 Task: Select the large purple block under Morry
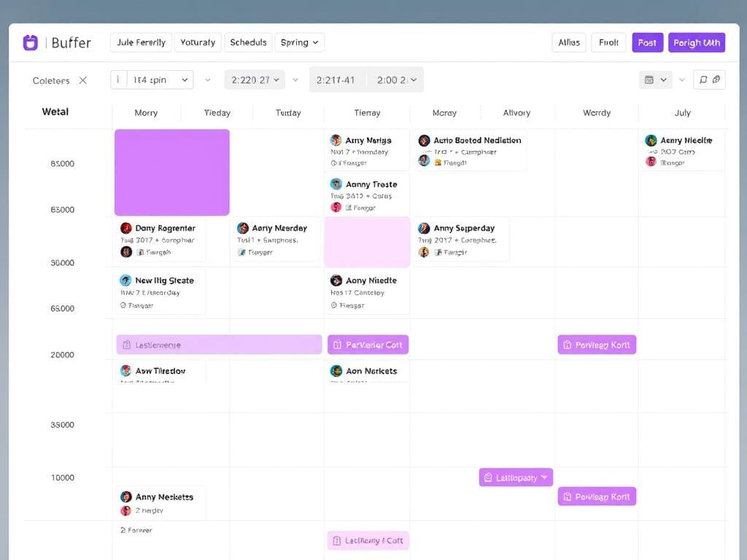pos(172,172)
